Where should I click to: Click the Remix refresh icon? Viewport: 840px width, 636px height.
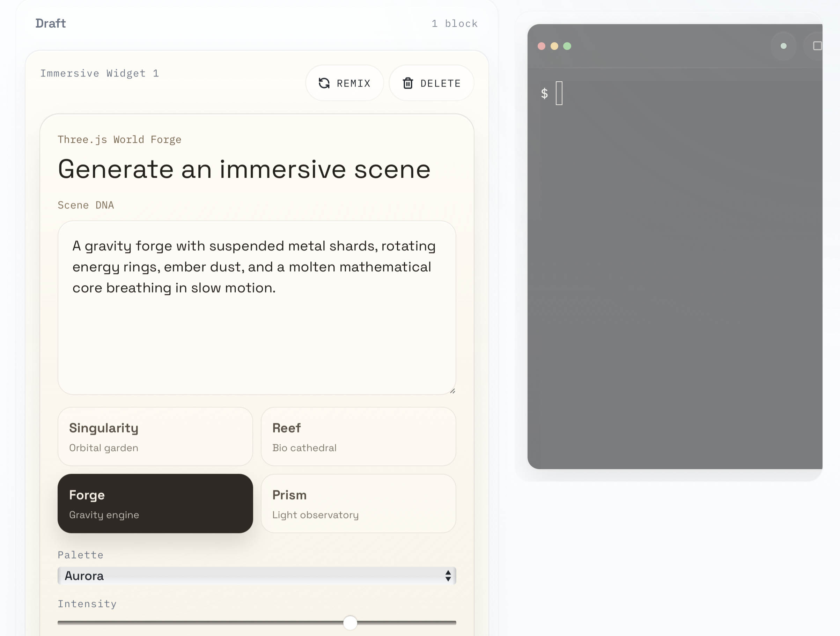click(x=324, y=83)
